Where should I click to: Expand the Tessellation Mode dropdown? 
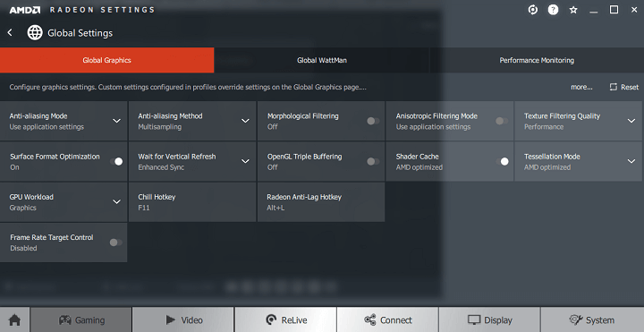pos(631,161)
